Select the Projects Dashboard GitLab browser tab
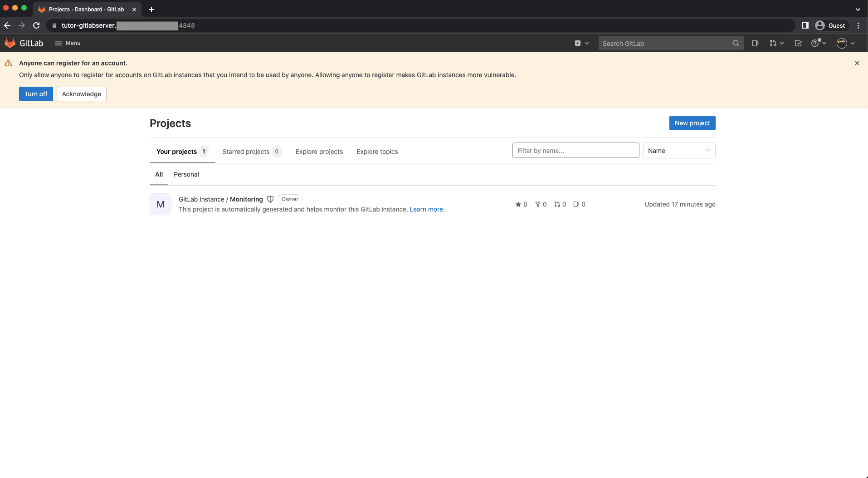This screenshot has width=868, height=478. click(87, 9)
